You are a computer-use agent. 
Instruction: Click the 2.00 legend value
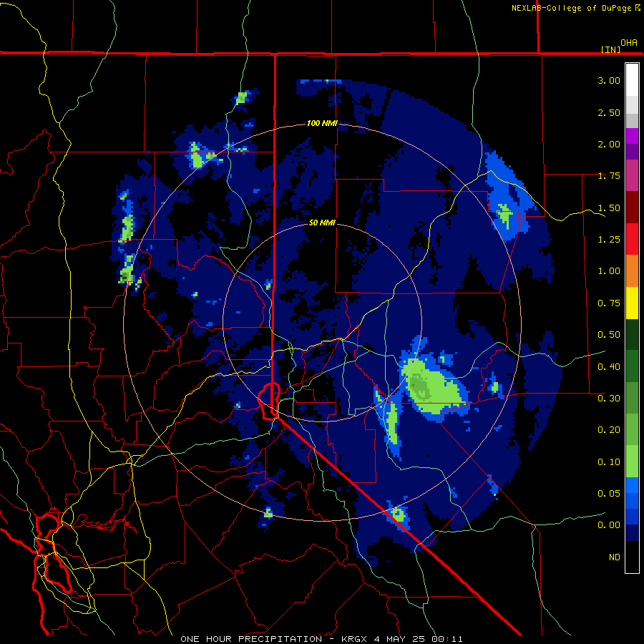609,144
